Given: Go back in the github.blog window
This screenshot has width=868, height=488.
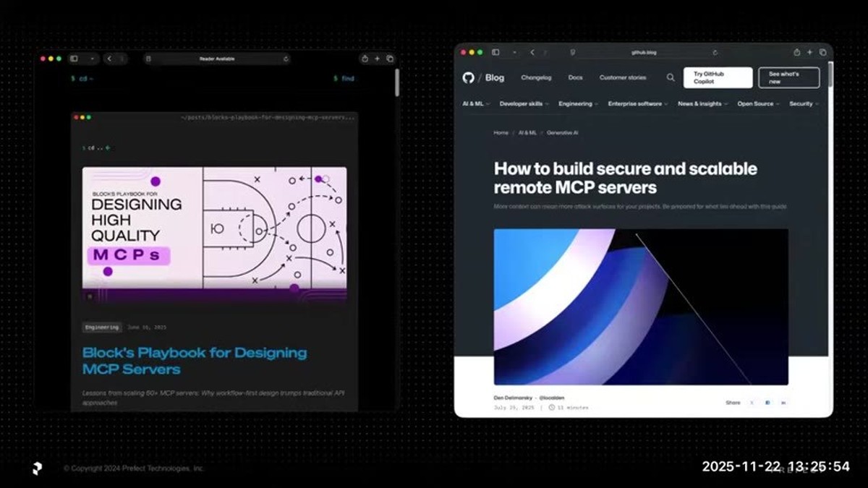Looking at the screenshot, I should 532,52.
